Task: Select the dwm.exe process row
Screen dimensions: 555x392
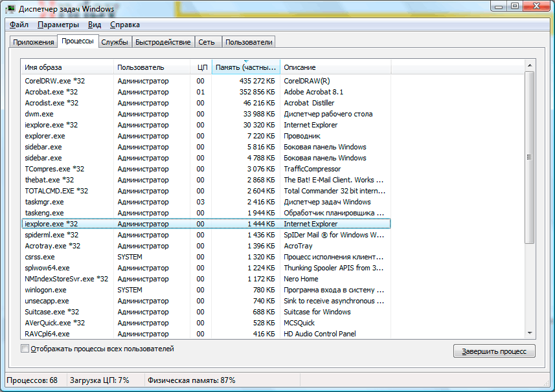Action: [206, 114]
